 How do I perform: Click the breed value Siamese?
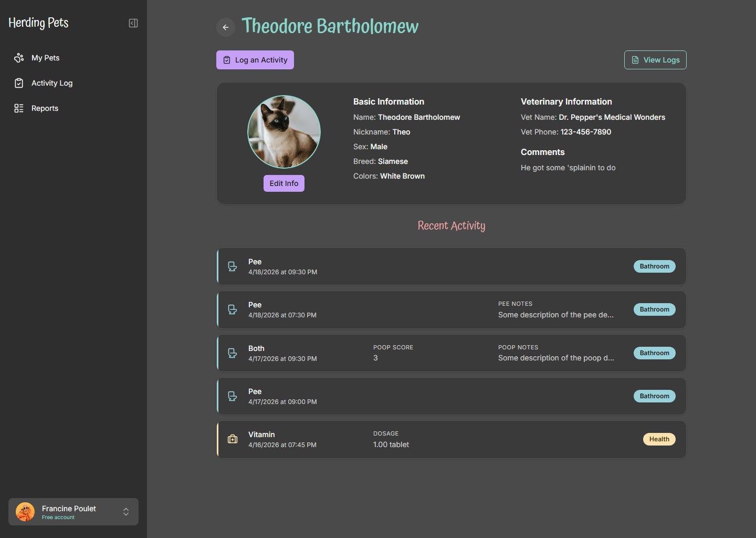point(393,161)
